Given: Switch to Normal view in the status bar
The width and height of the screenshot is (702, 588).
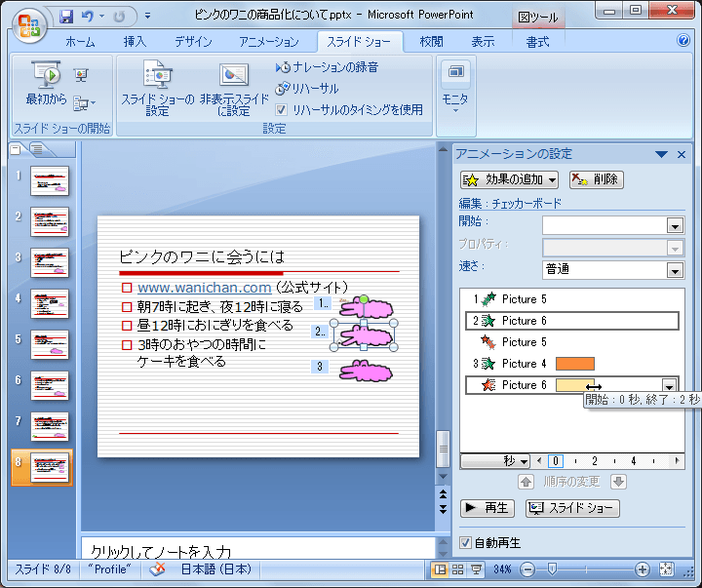Looking at the screenshot, I should (440, 569).
